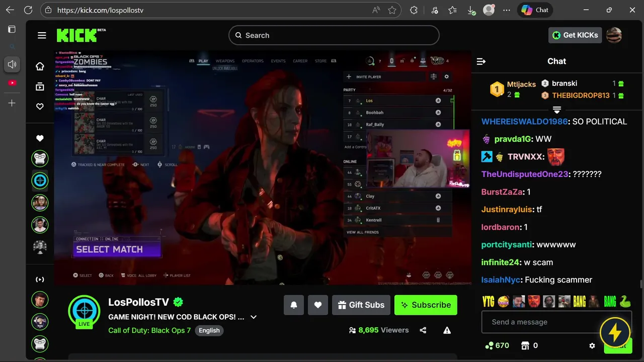The width and height of the screenshot is (644, 362).
Task: Open Call of Duty: Black Ops 7 category link
Action: click(x=149, y=330)
